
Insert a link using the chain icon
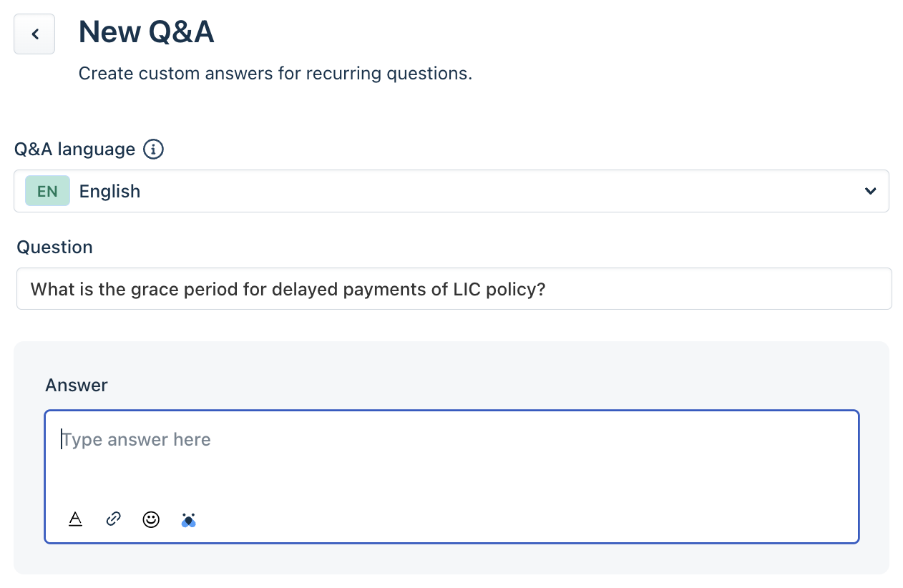[x=113, y=519]
